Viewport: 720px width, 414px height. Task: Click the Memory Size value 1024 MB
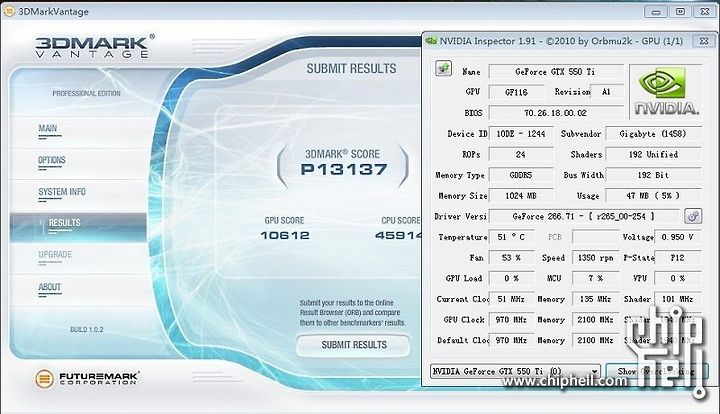[x=521, y=196]
